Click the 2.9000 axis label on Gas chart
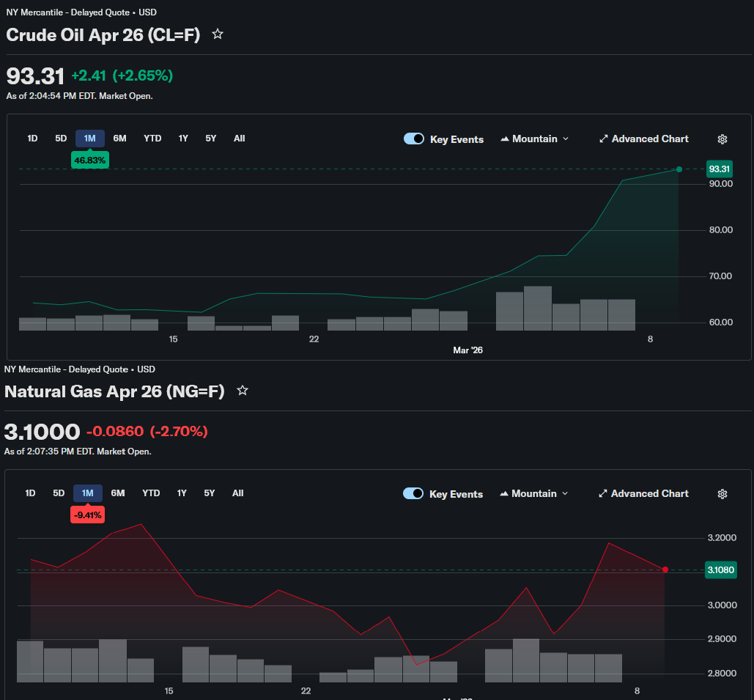This screenshot has width=754, height=700. (722, 639)
